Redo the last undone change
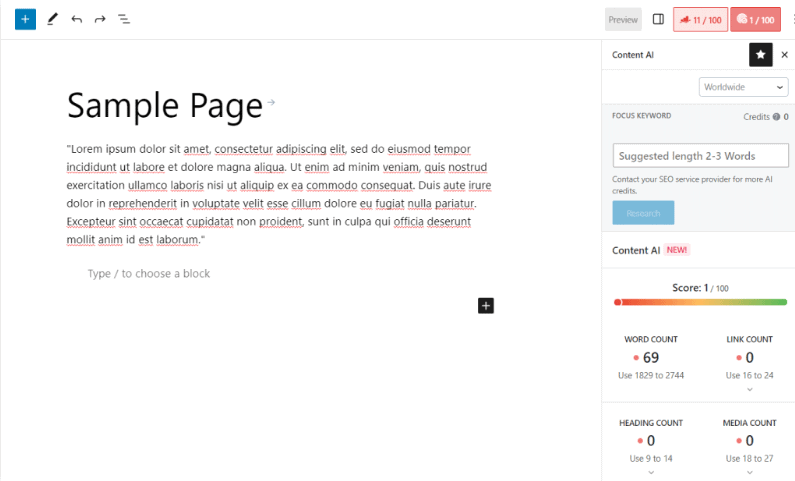 (x=100, y=19)
